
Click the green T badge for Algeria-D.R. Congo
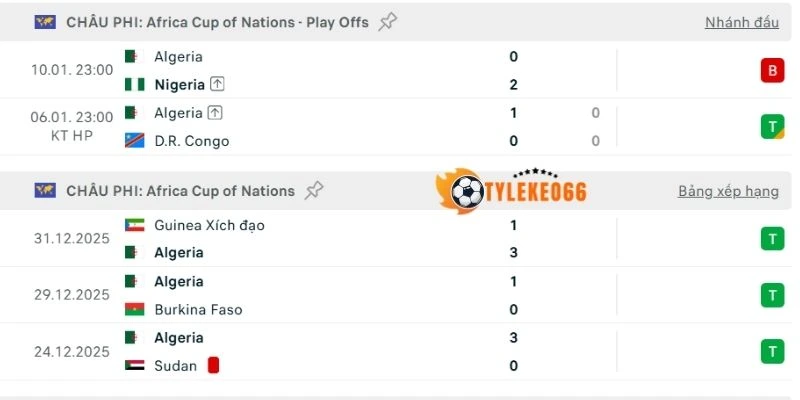click(x=771, y=126)
